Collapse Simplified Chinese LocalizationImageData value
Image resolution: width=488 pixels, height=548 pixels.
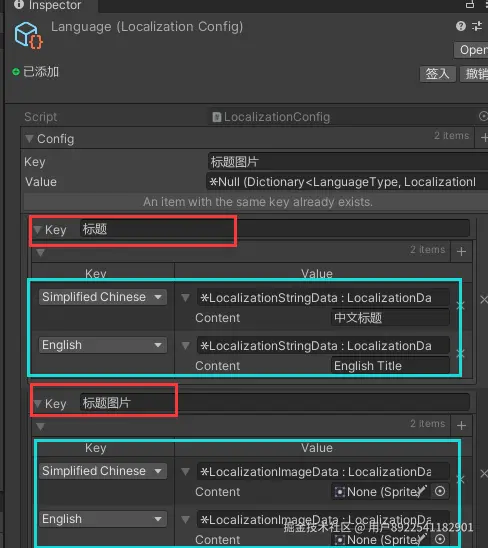click(x=186, y=472)
